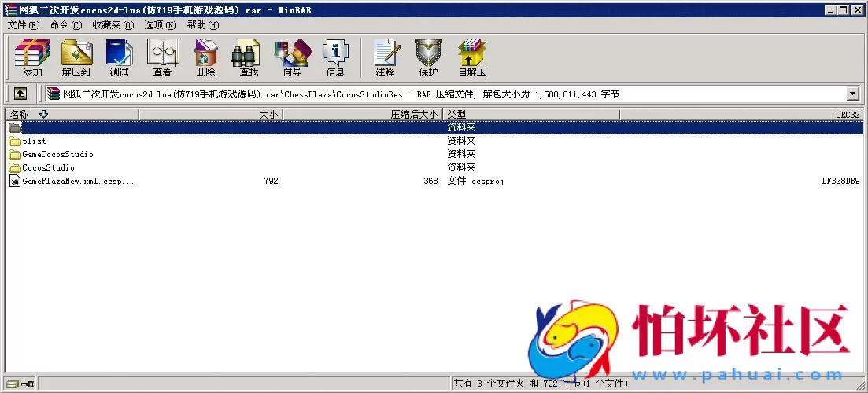Viewport: 868px width, 393px height.
Task: Click the size value 792
Action: tap(271, 182)
